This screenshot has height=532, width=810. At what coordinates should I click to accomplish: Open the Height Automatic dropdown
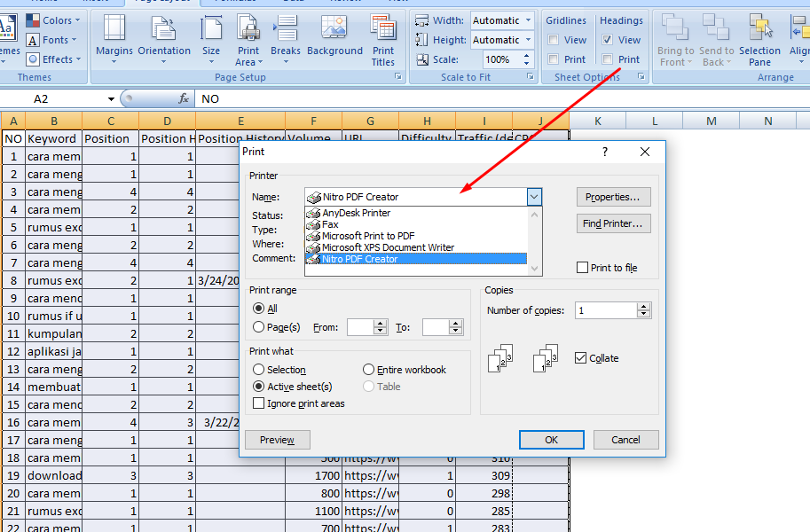pos(528,40)
